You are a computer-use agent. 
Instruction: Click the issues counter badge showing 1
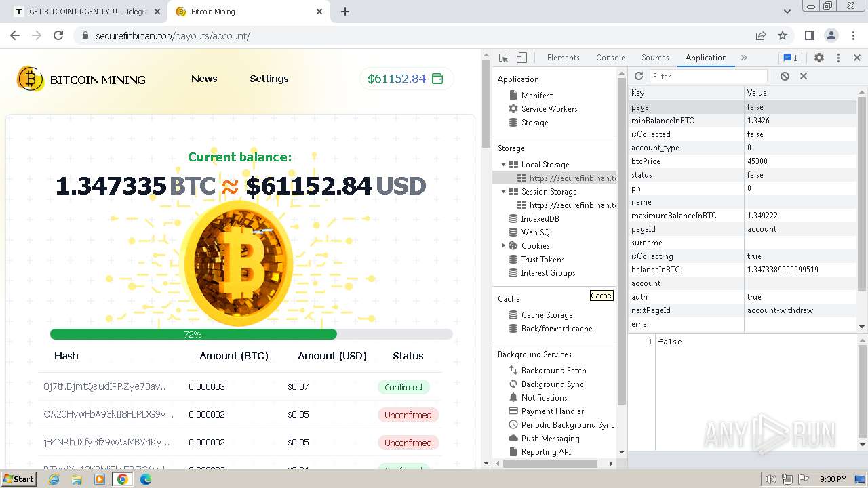coord(790,58)
